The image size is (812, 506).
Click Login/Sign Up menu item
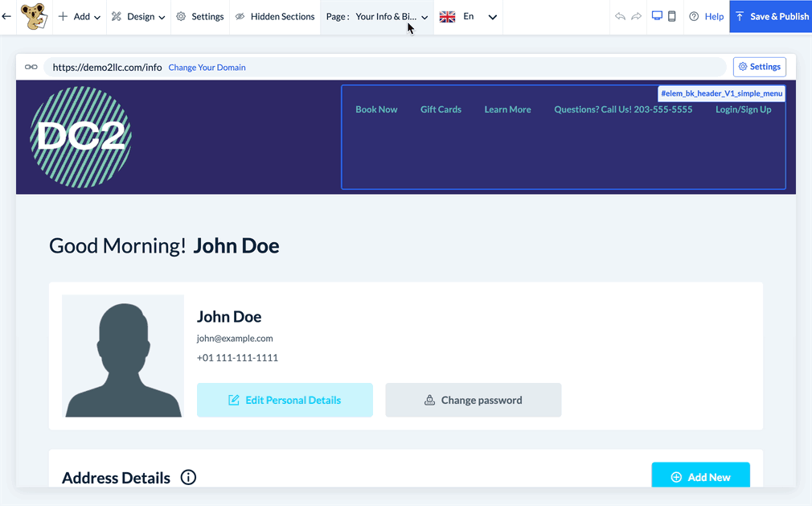pyautogui.click(x=743, y=109)
